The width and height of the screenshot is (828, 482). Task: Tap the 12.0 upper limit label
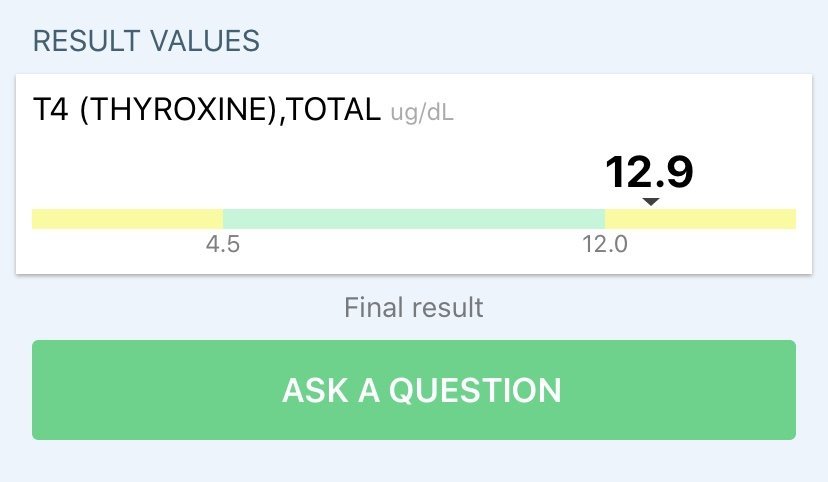[x=605, y=245]
